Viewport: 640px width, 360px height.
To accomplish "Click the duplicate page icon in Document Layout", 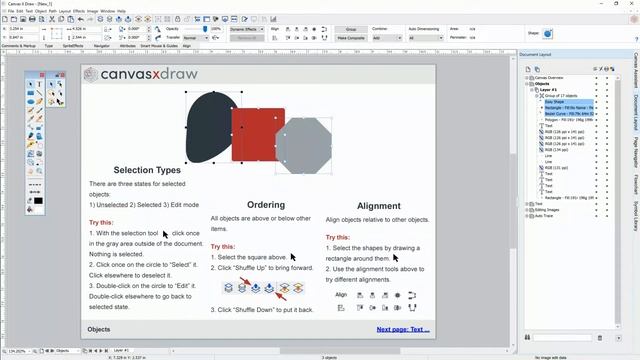I will tap(537, 69).
